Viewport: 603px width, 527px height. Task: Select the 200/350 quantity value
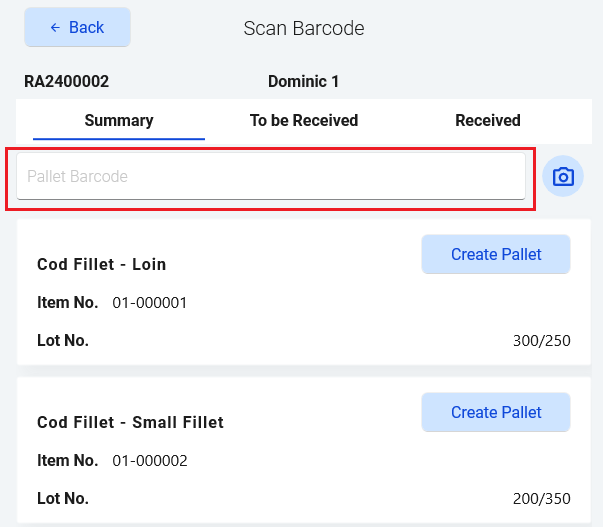point(541,499)
